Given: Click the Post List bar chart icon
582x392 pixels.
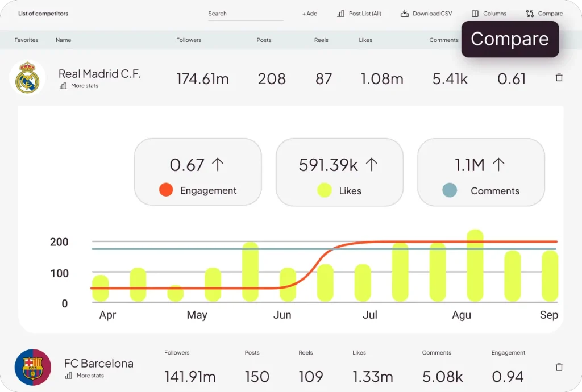Looking at the screenshot, I should coord(341,14).
